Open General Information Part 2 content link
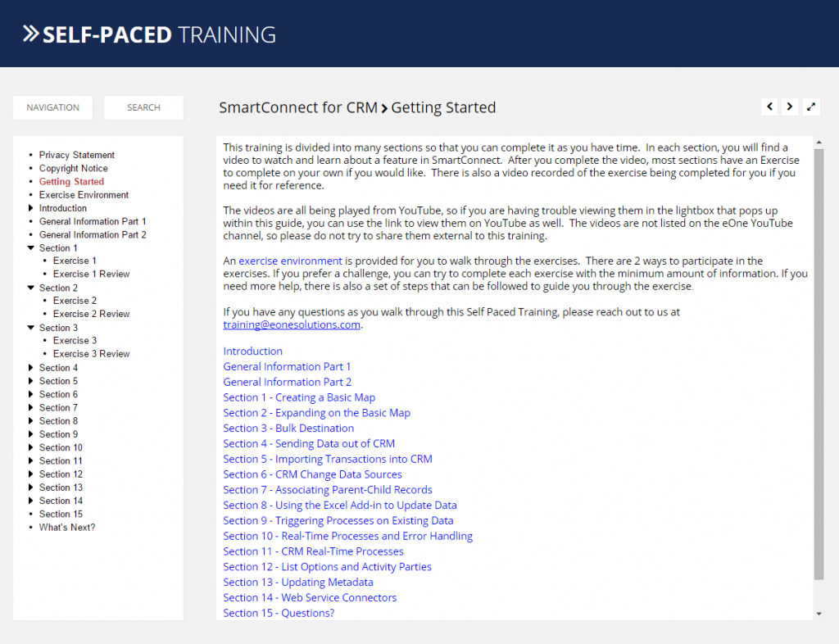The image size is (839, 644). pyautogui.click(x=288, y=383)
